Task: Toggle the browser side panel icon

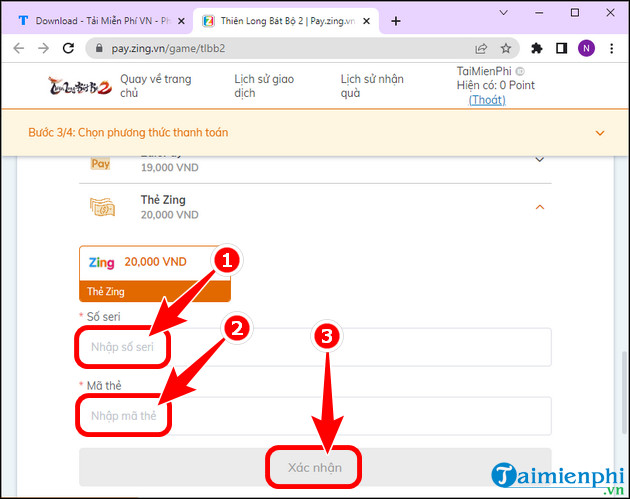Action: click(561, 49)
